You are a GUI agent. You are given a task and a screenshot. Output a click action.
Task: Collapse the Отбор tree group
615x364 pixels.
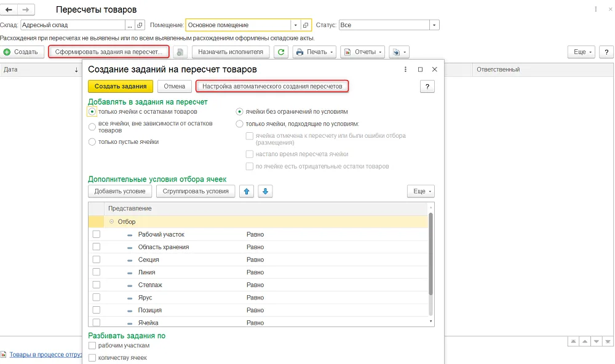(x=111, y=221)
